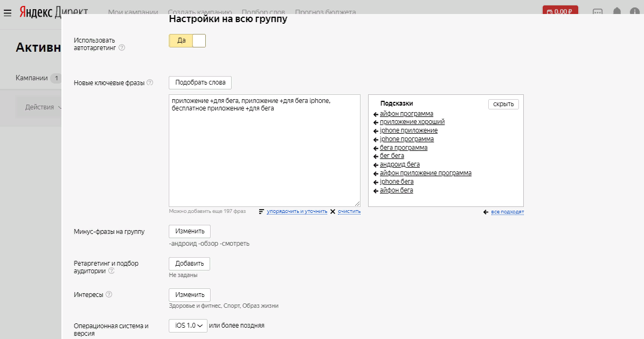Click arrow next to андроид бега suggestion
Viewport: 644px width, 339px height.
pyautogui.click(x=375, y=164)
